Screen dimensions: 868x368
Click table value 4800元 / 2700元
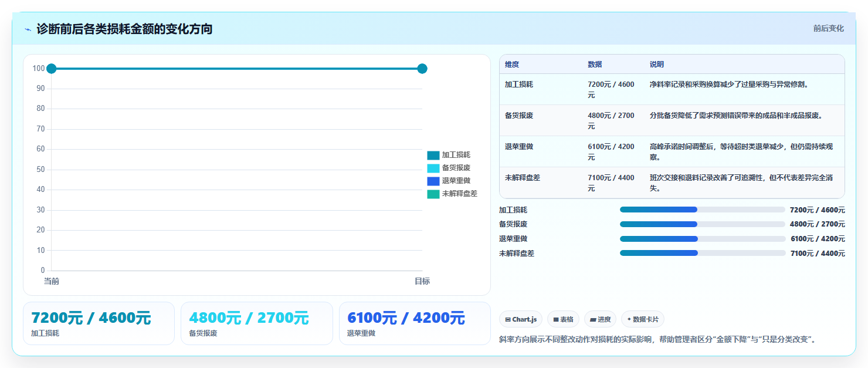611,121
